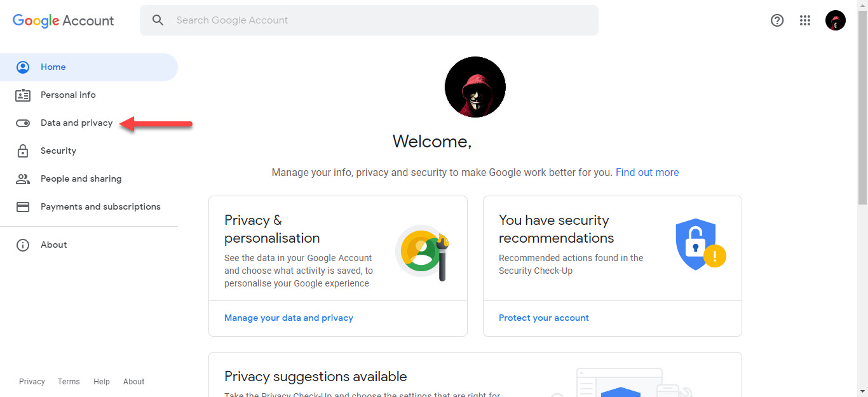
Task: Click the Google Account logo
Action: point(64,20)
